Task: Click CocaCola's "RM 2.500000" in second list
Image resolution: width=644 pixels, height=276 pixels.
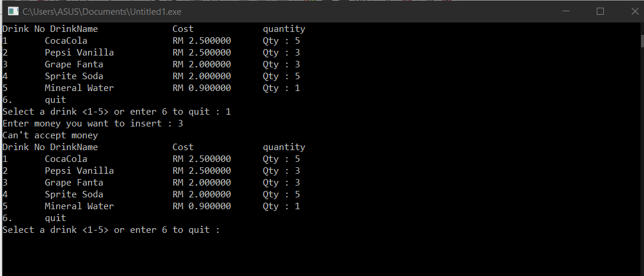Action: pos(201,158)
